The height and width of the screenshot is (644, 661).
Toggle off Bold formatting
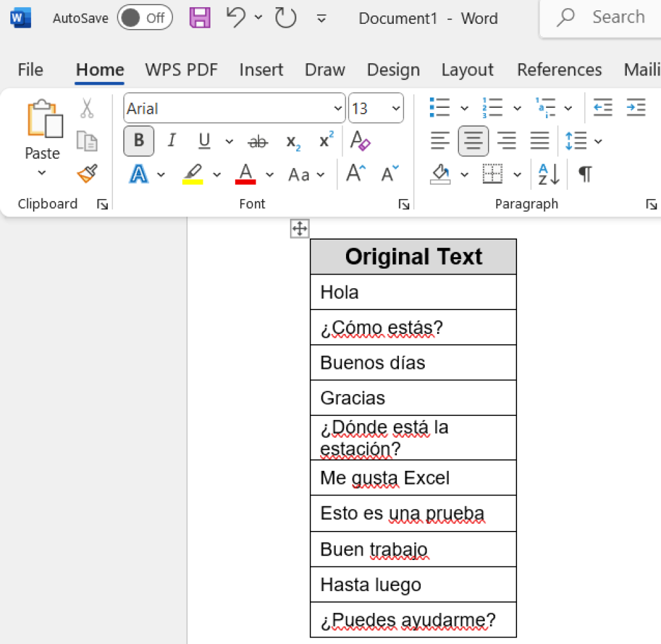(x=138, y=141)
